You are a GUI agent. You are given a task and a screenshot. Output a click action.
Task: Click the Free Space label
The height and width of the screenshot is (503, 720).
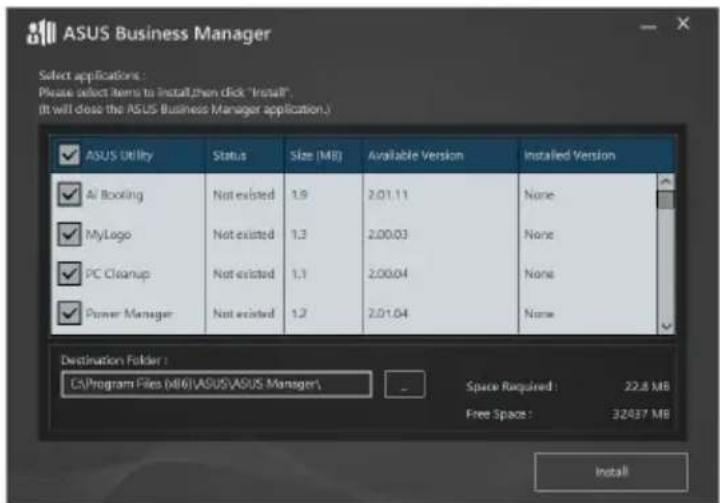pyautogui.click(x=499, y=414)
